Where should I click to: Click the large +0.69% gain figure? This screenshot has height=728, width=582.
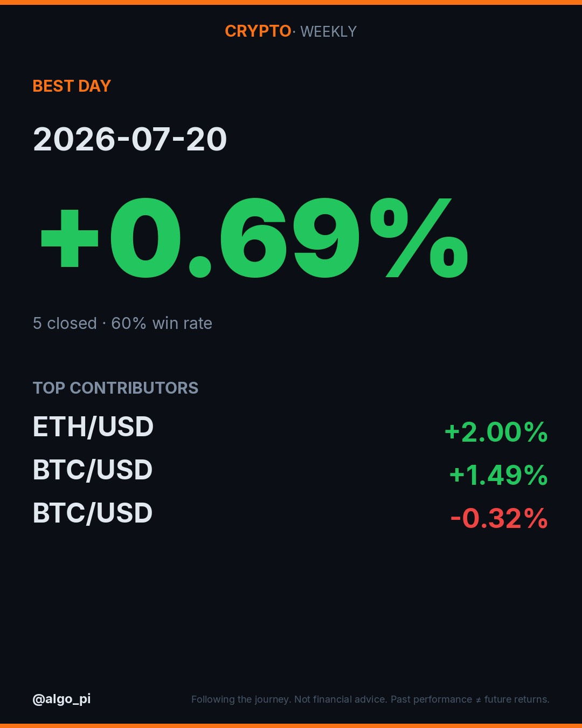(254, 237)
